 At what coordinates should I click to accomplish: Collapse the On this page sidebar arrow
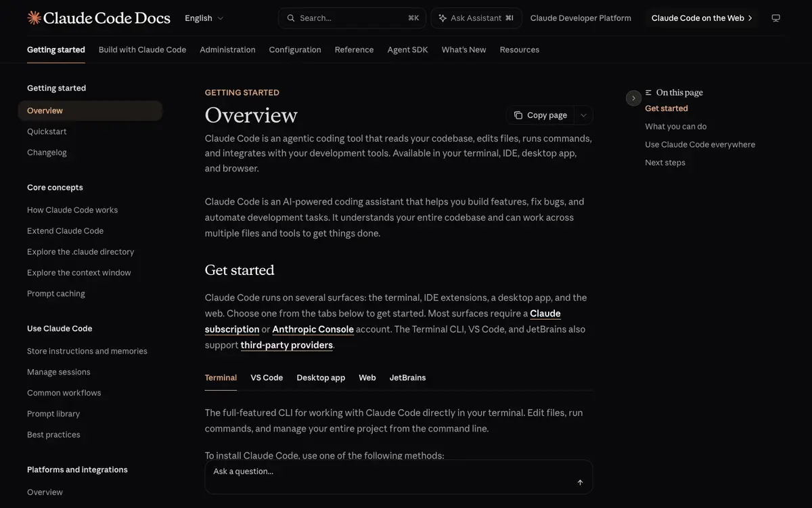[633, 98]
